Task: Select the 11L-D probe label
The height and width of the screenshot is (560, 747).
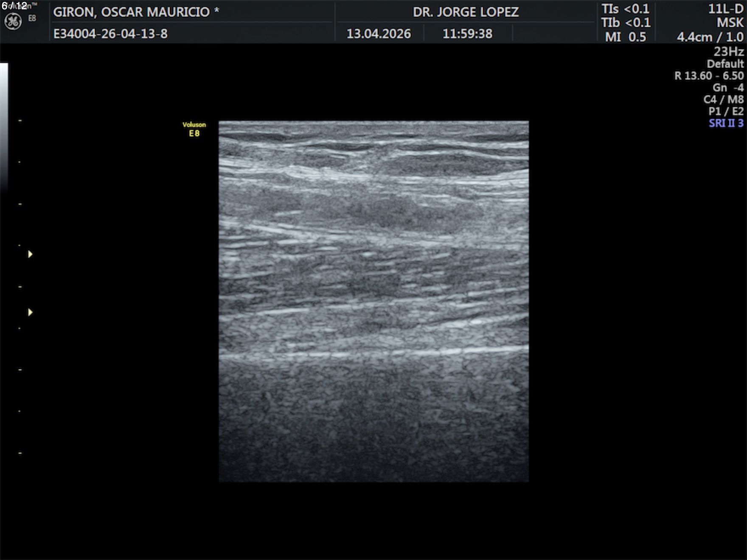Action: coord(725,9)
